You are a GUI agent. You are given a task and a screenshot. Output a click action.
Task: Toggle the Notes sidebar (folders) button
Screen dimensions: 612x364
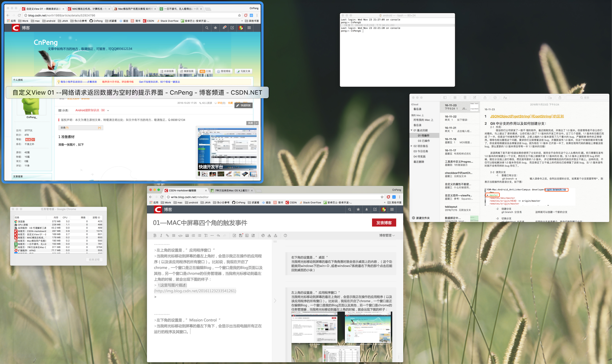pyautogui.click(x=445, y=98)
